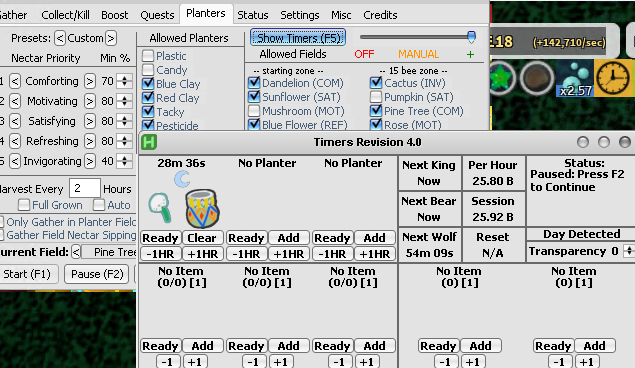Click Ready for third planter slot
The height and width of the screenshot is (368, 635).
tap(332, 238)
